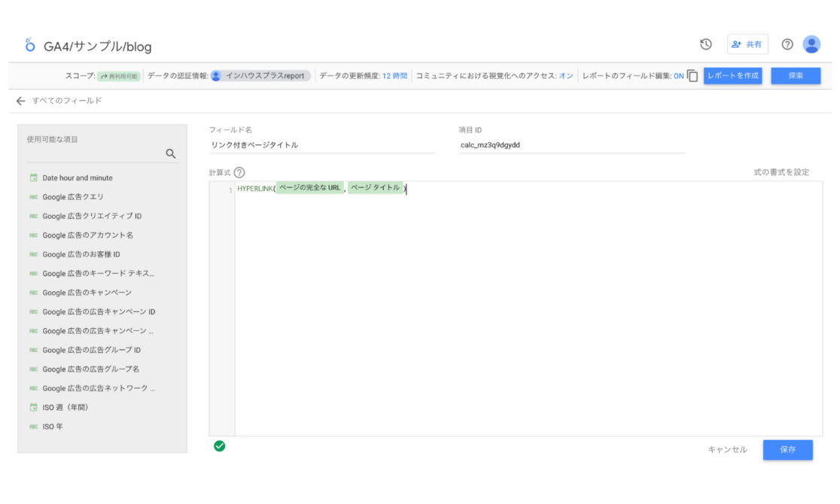The width and height of the screenshot is (840, 504).
Task: Select Google 広告クエリ field in list
Action: click(73, 197)
